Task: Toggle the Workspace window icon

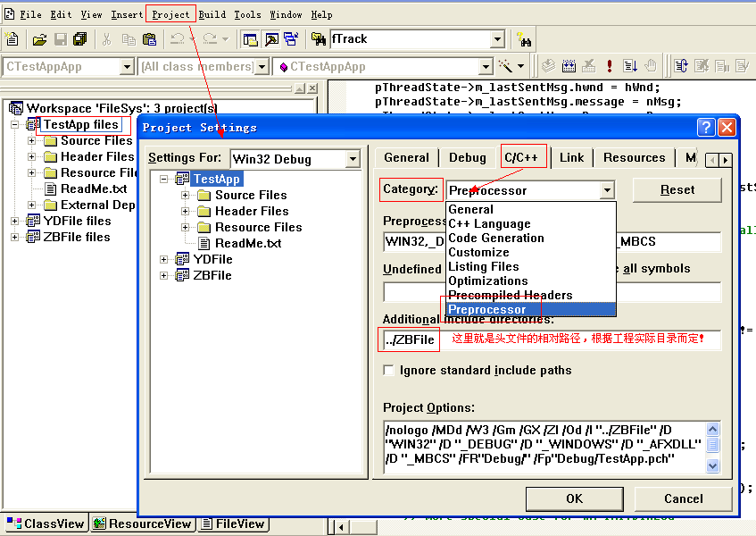Action: (250, 39)
